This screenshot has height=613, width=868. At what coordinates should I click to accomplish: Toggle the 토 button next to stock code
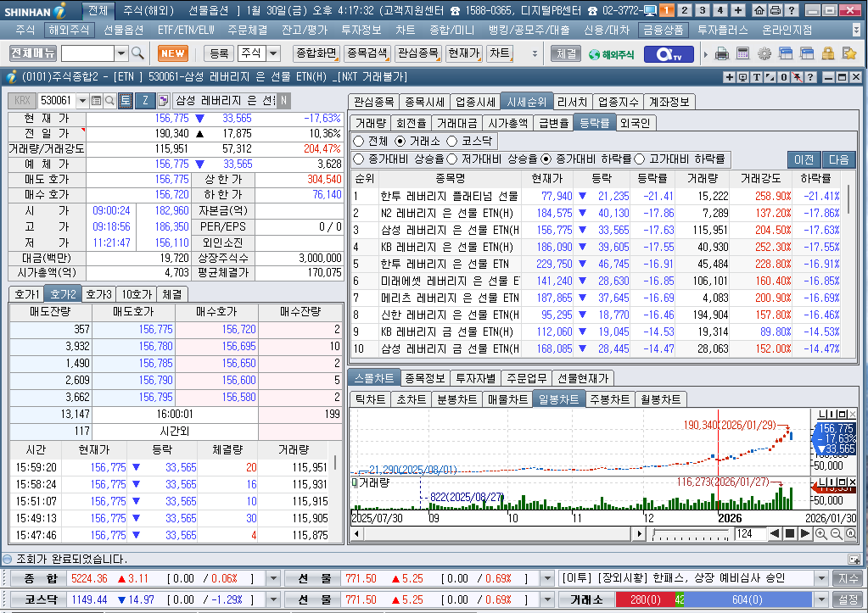pos(126,100)
